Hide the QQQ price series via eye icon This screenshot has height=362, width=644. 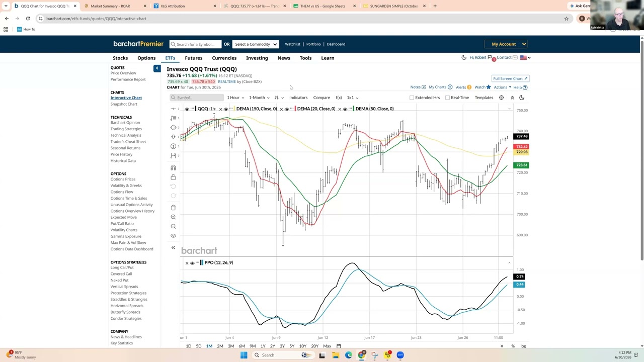pyautogui.click(x=187, y=109)
